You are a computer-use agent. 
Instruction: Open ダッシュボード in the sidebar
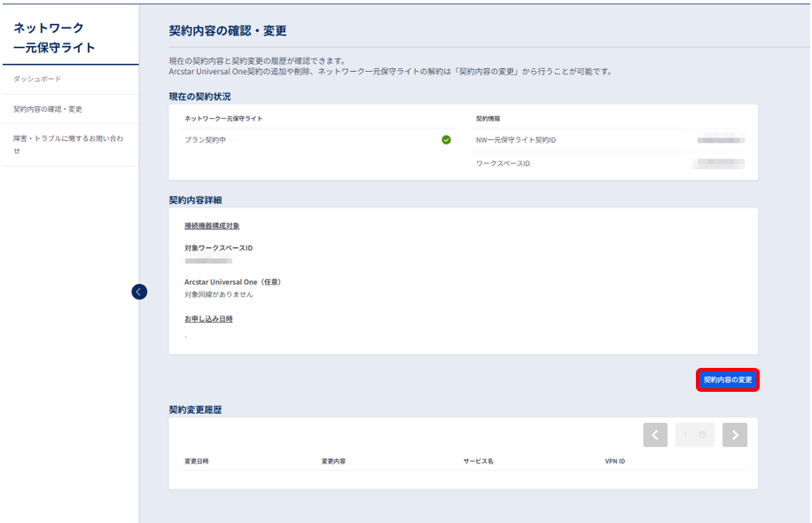pyautogui.click(x=37, y=79)
